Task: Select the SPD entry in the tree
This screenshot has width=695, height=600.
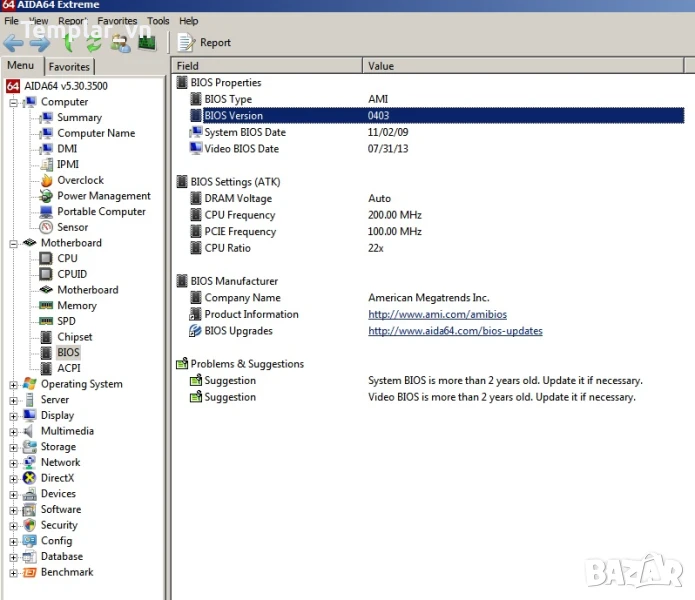Action: click(66, 321)
